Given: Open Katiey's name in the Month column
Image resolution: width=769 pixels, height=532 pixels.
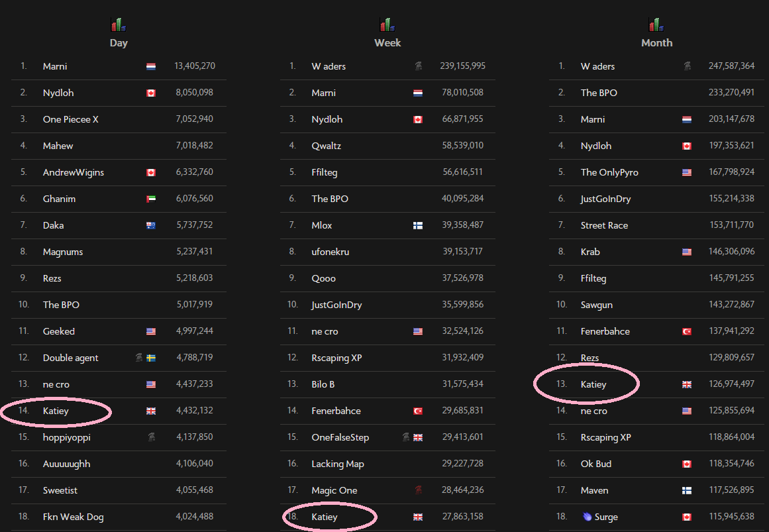Looking at the screenshot, I should (x=593, y=384).
